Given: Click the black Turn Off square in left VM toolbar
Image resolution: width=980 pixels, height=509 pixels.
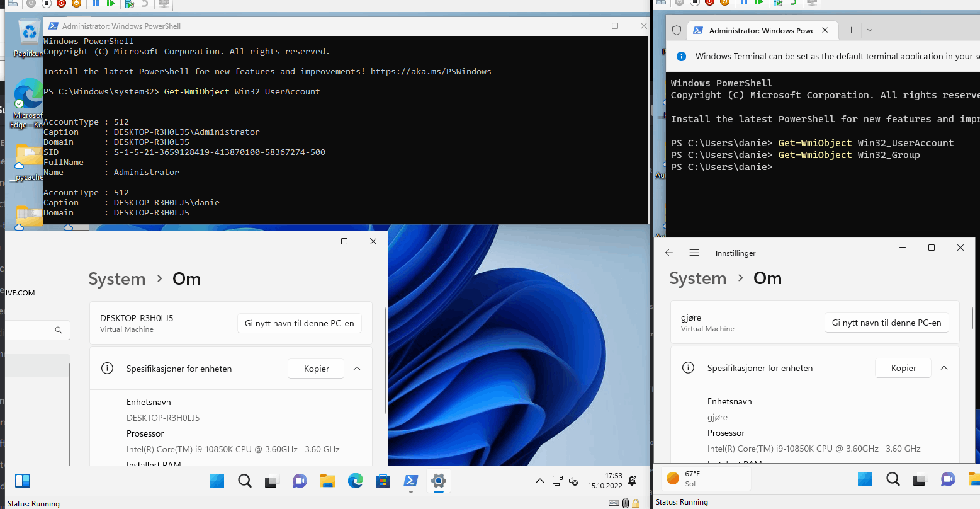Looking at the screenshot, I should [46, 3].
